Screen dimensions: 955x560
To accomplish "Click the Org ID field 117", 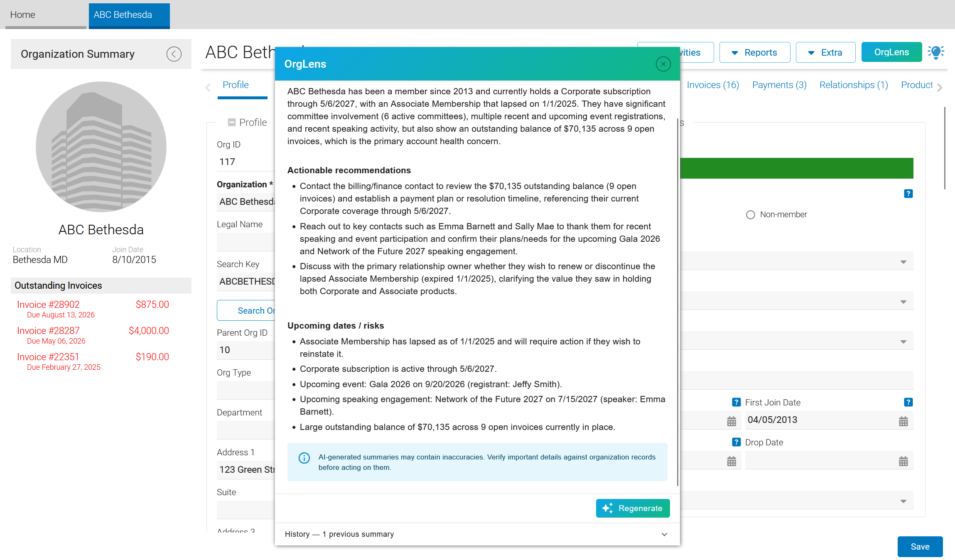I will point(246,162).
